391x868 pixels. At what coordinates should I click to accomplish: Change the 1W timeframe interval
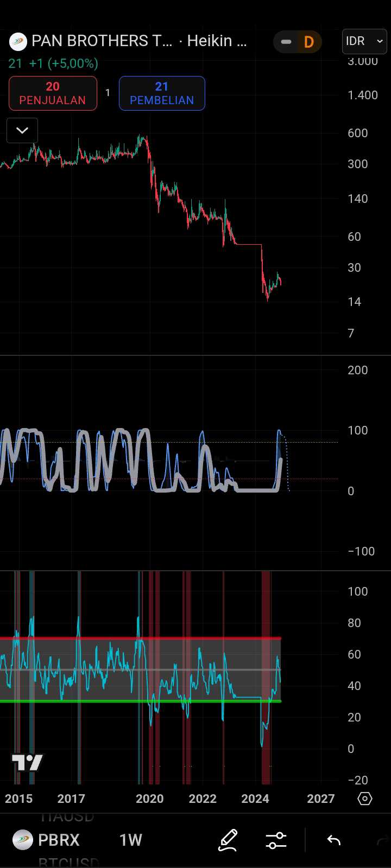tap(131, 840)
